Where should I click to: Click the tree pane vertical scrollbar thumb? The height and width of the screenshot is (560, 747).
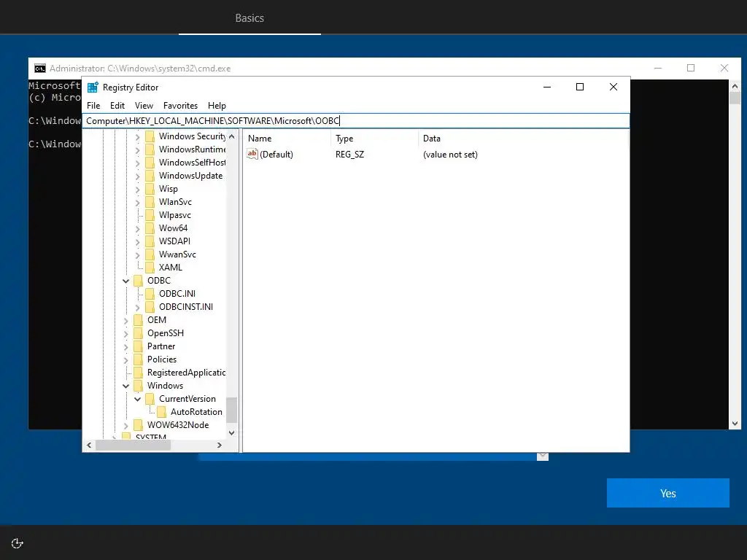coord(231,410)
